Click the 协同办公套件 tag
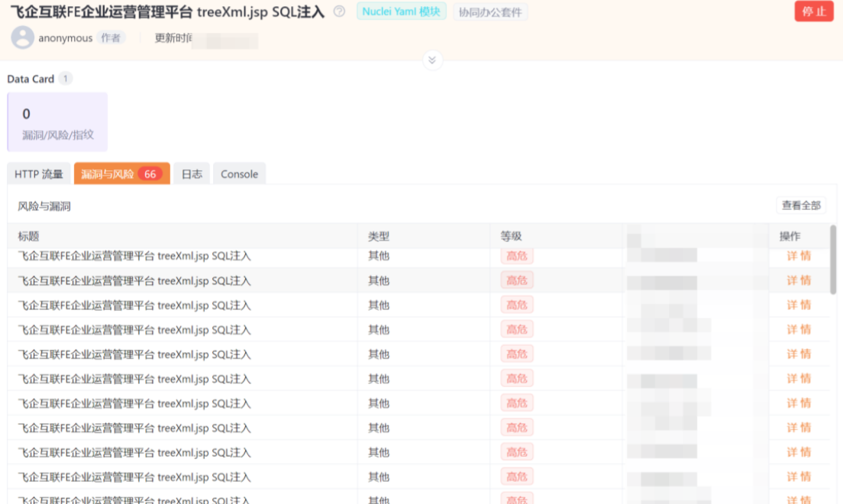This screenshot has width=843, height=504. tap(490, 11)
